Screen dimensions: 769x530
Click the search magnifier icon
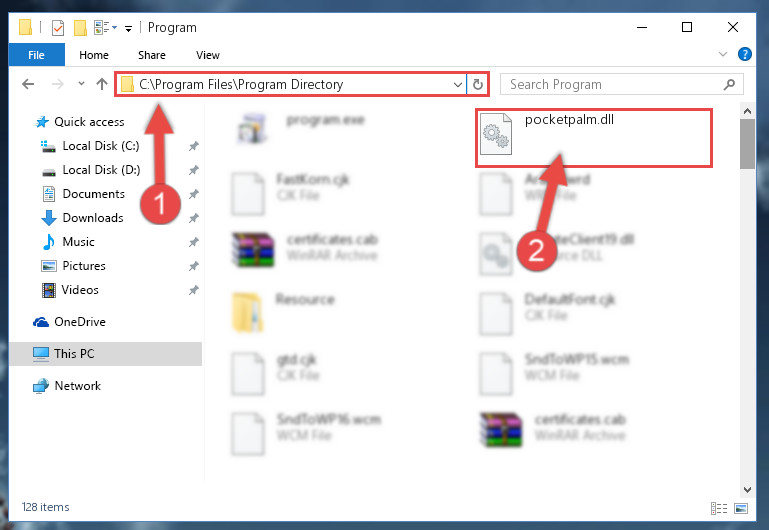(729, 84)
